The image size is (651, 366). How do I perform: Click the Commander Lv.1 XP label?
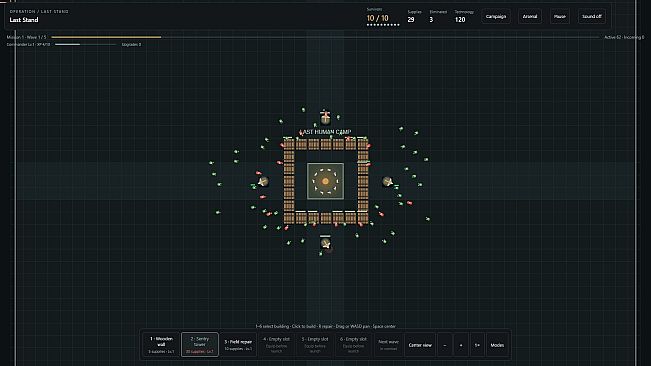click(28, 44)
